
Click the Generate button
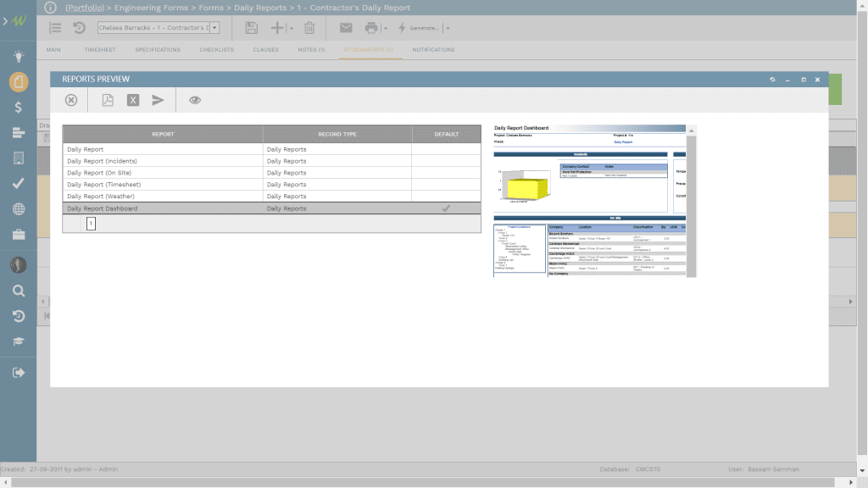[419, 28]
